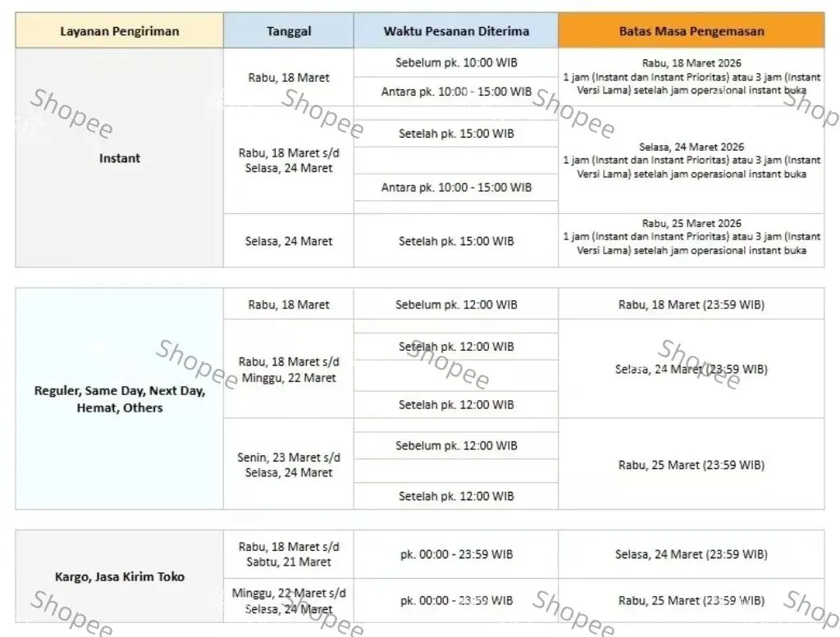The width and height of the screenshot is (840, 637).
Task: Click the 'Minggu, 22 Maret s/d Selasa, 24 Maret' cell
Action: tap(289, 601)
